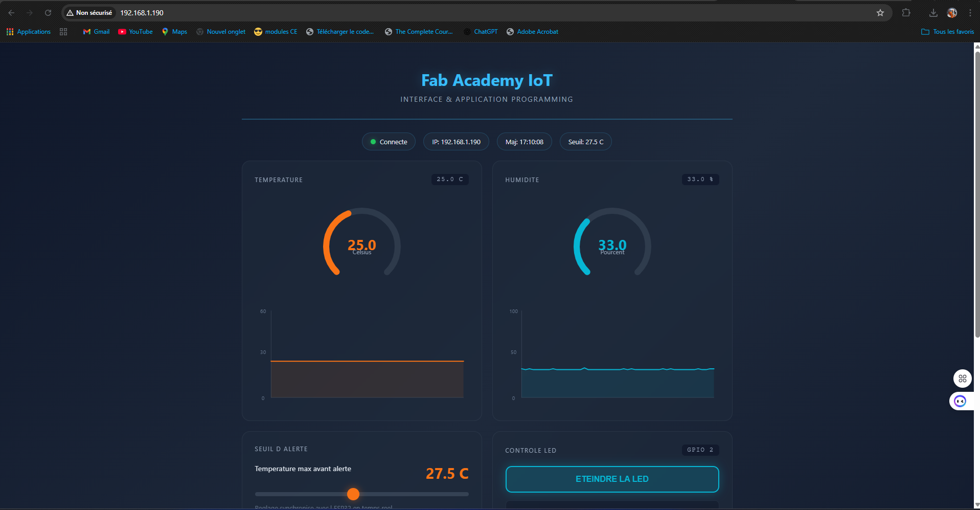Screen dimensions: 980x510
Task: Click the scrollbar up arrow
Action: 977,47
